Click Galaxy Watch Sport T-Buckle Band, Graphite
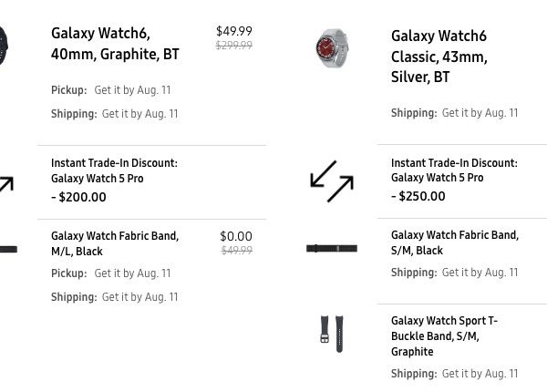The width and height of the screenshot is (547, 392). (444, 336)
